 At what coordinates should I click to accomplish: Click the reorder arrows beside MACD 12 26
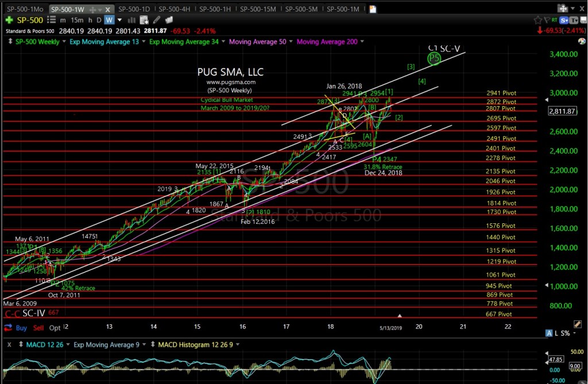pyautogui.click(x=21, y=344)
